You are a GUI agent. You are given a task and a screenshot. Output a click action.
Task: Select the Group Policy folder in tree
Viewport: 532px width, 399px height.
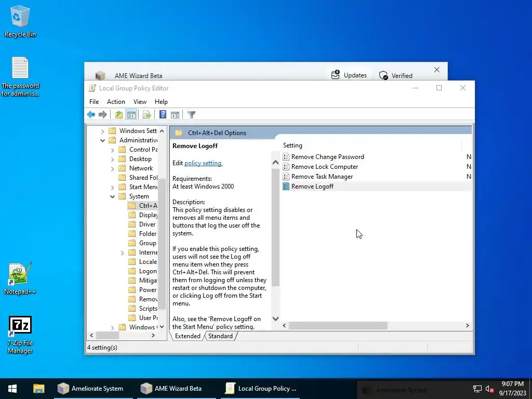coord(143,243)
